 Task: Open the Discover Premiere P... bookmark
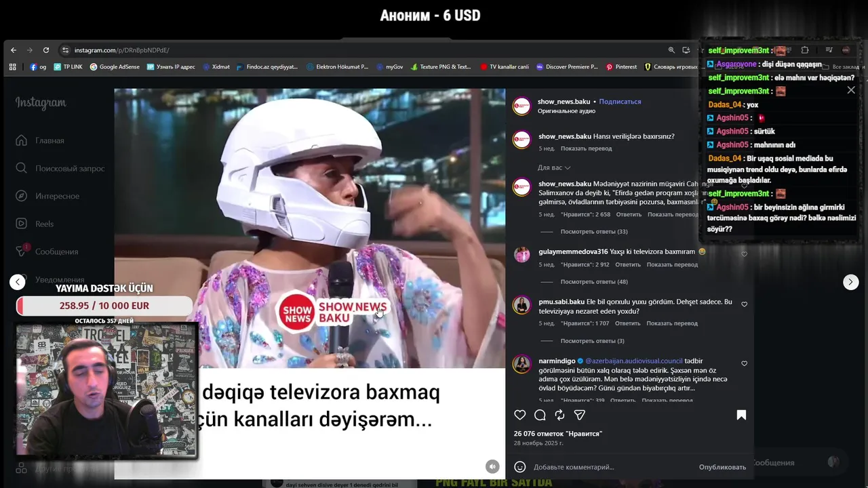567,67
